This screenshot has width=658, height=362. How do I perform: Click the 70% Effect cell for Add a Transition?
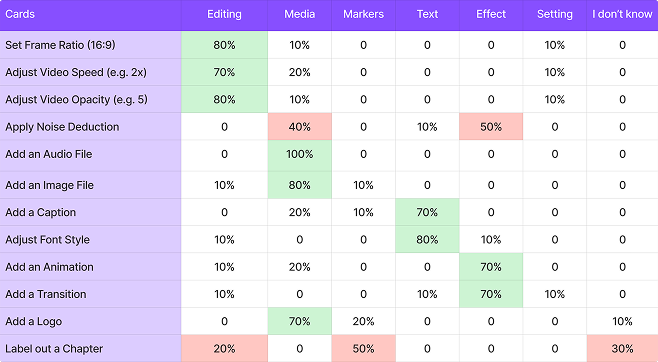491,294
